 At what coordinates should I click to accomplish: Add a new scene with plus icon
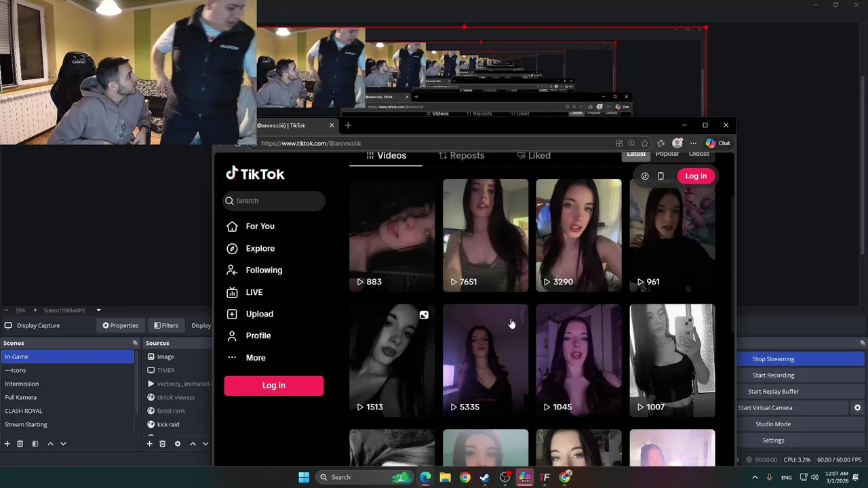tap(7, 444)
